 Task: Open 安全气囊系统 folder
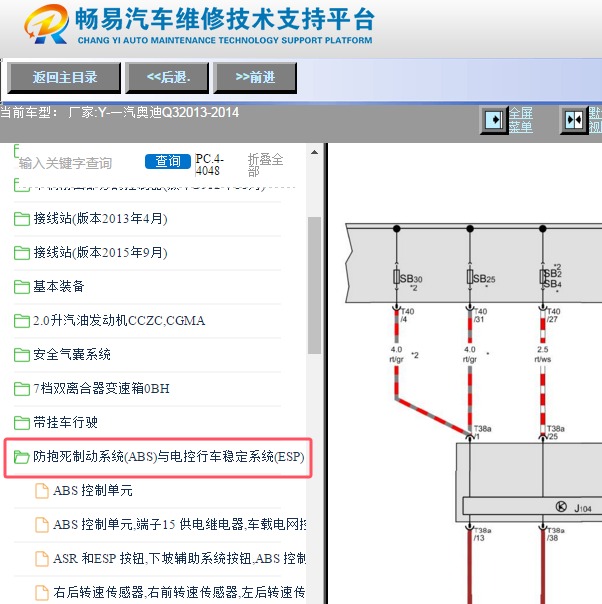[72, 354]
